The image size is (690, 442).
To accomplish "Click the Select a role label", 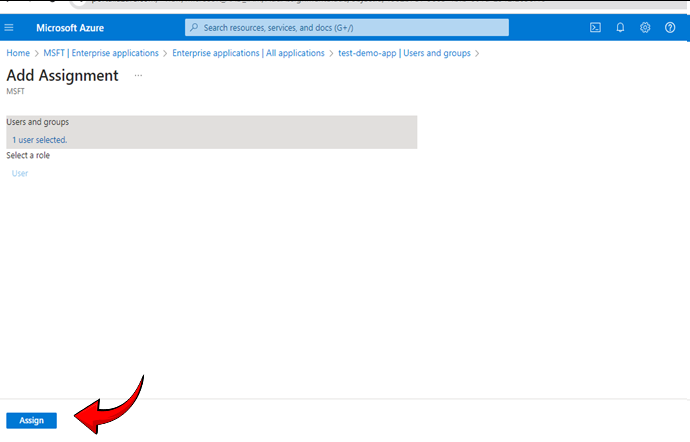I will pyautogui.click(x=28, y=155).
